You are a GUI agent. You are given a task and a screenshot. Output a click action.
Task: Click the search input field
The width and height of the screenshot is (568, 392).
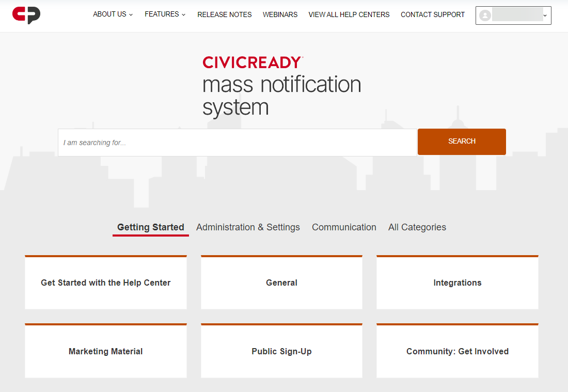(238, 143)
